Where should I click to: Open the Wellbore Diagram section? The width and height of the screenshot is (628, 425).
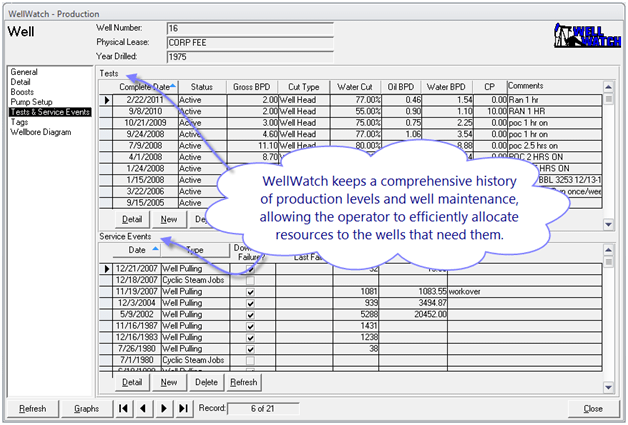pos(41,132)
